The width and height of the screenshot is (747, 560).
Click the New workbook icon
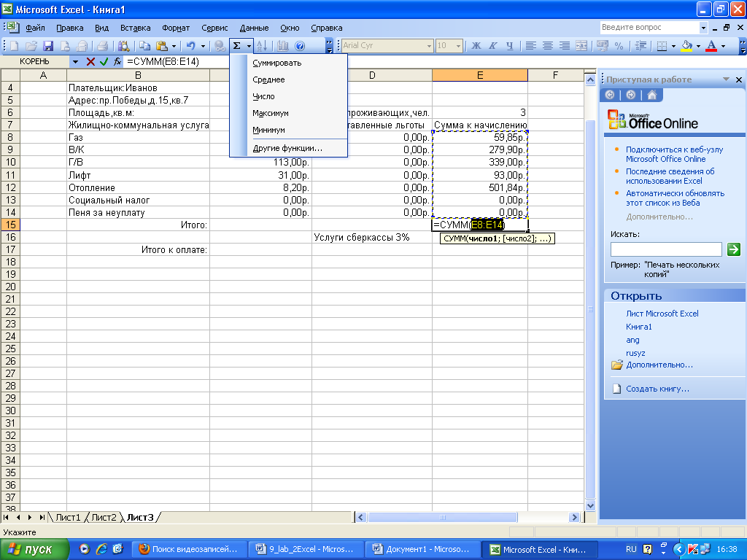(x=15, y=46)
